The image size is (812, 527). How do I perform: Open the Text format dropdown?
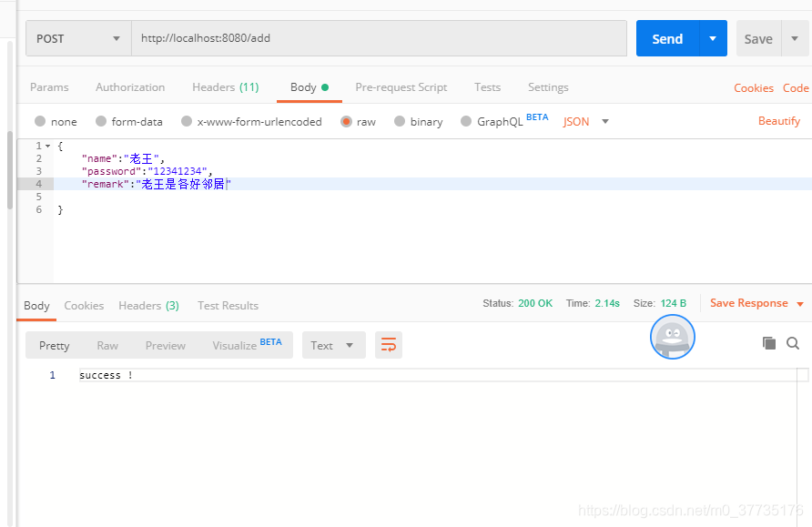(334, 345)
